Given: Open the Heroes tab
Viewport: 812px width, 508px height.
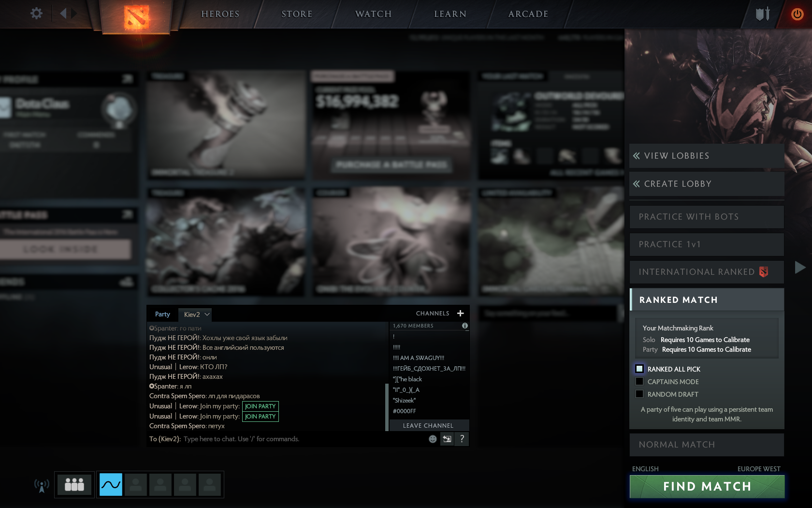Looking at the screenshot, I should pyautogui.click(x=220, y=14).
